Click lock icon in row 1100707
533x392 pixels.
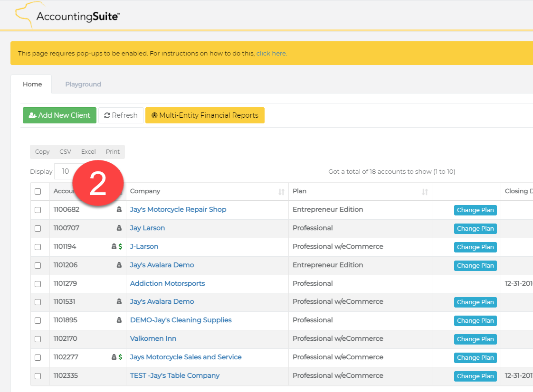[119, 228]
